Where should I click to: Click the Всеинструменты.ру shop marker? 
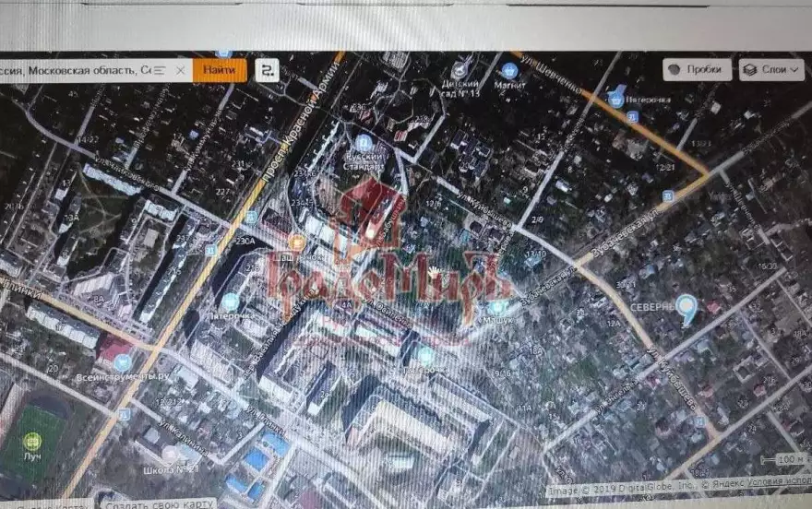pyautogui.click(x=123, y=362)
